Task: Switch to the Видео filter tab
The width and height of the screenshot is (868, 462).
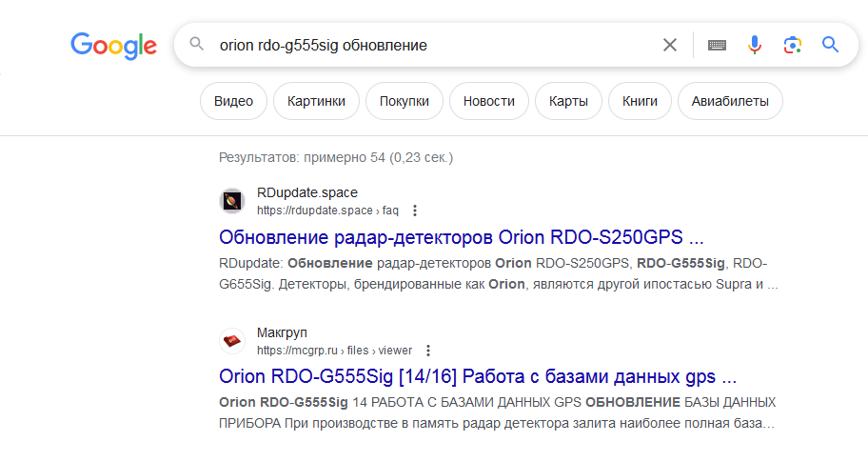Action: 233,101
